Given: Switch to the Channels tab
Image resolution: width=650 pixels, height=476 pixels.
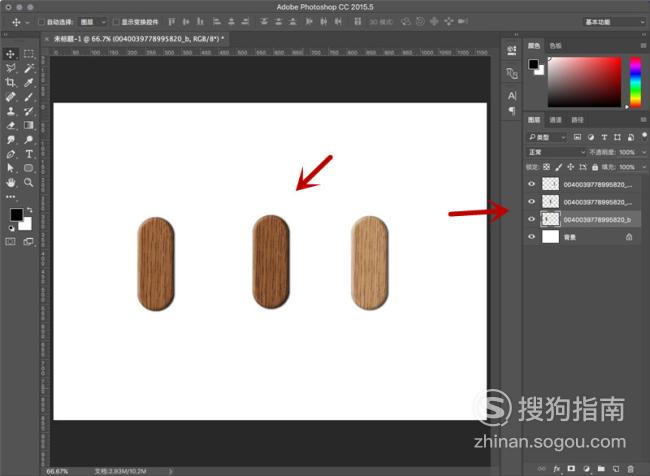Looking at the screenshot, I should (555, 120).
